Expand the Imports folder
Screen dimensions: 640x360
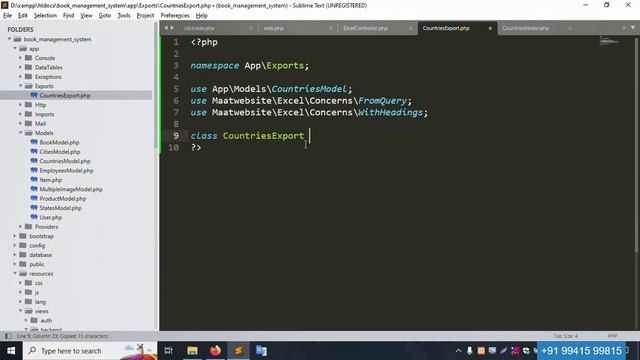click(20, 114)
